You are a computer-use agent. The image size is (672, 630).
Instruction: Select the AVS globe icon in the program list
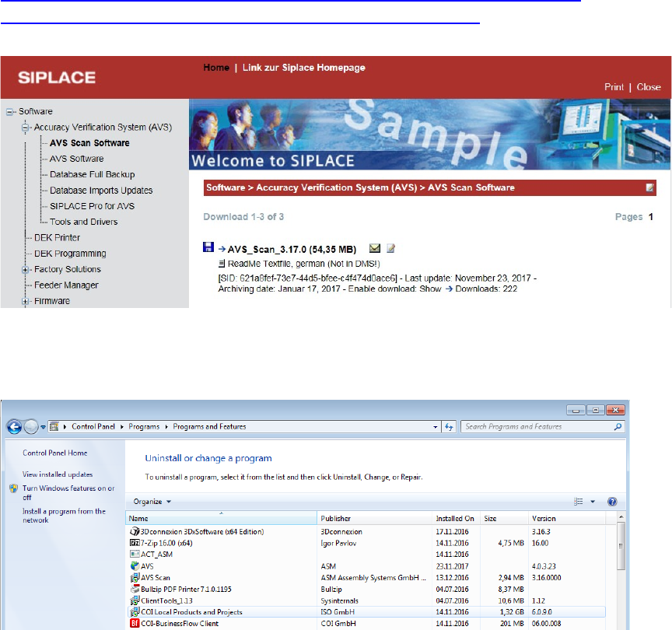[x=135, y=566]
